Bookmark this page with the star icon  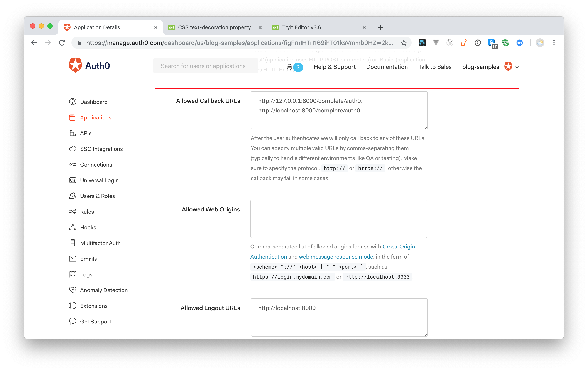[x=404, y=43]
